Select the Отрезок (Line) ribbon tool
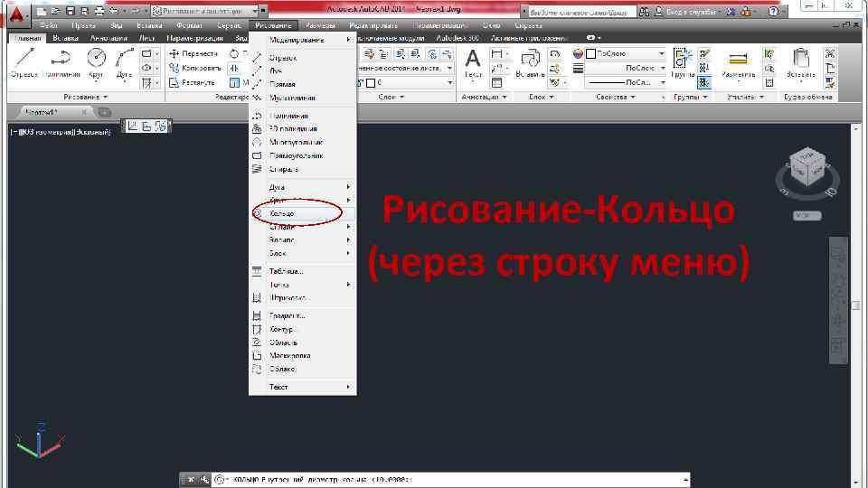 click(24, 63)
